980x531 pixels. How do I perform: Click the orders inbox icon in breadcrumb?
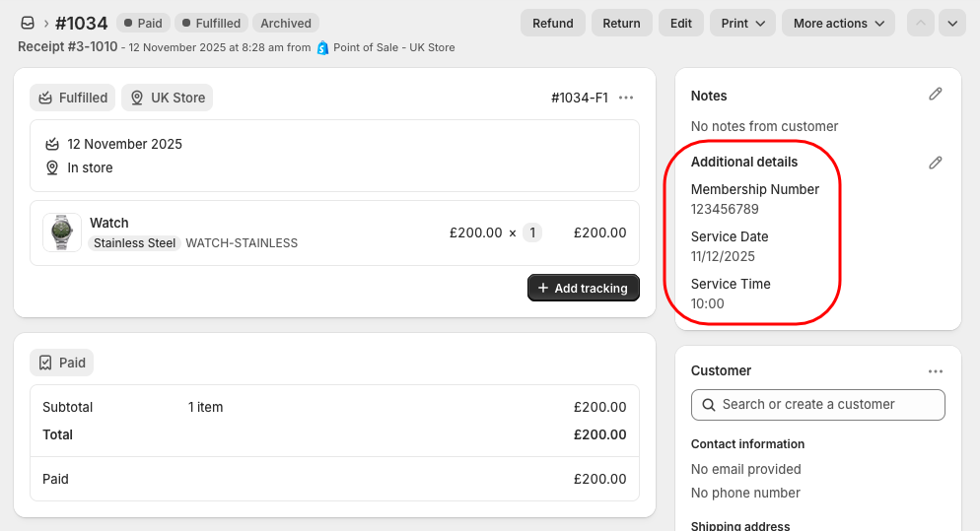coord(27,23)
